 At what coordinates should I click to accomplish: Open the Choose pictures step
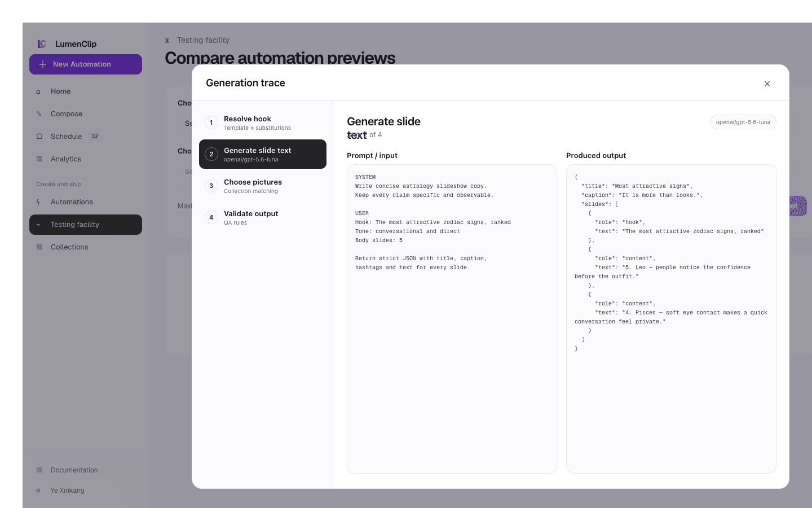(x=263, y=186)
